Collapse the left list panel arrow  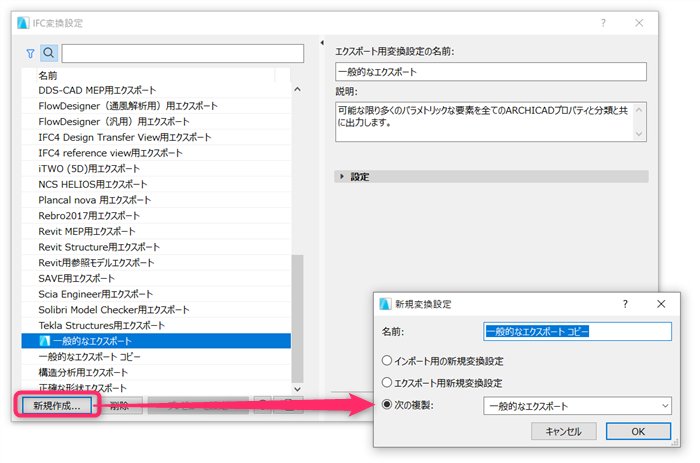pos(322,43)
